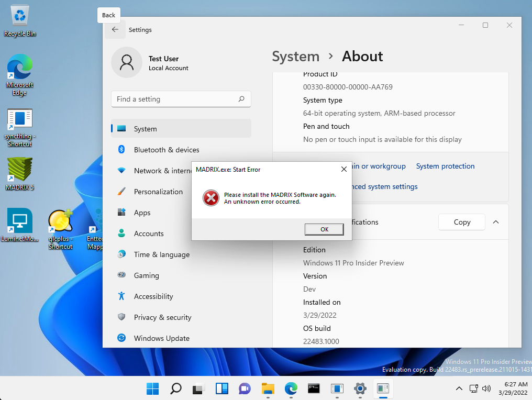
Task: Open Chat from the taskbar
Action: (245, 388)
